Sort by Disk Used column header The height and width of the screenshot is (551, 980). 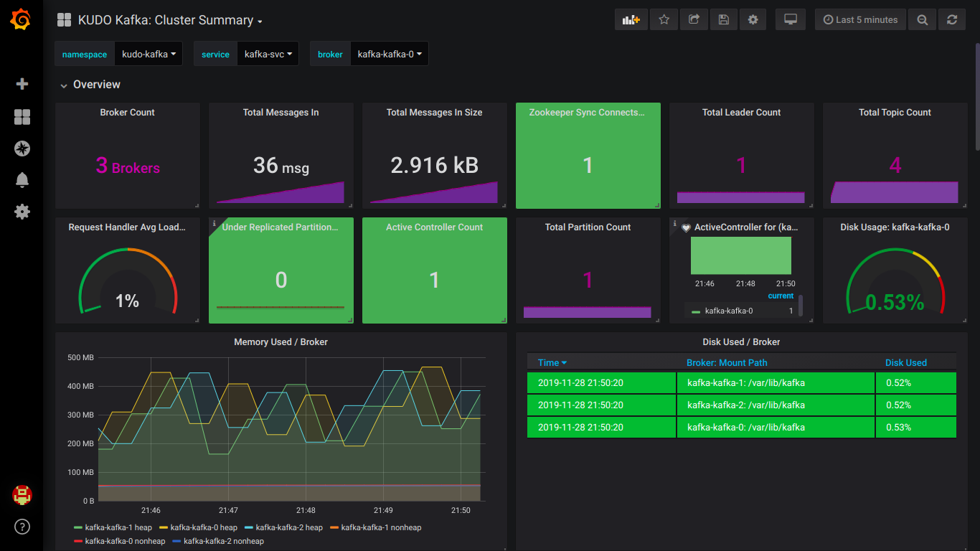905,362
